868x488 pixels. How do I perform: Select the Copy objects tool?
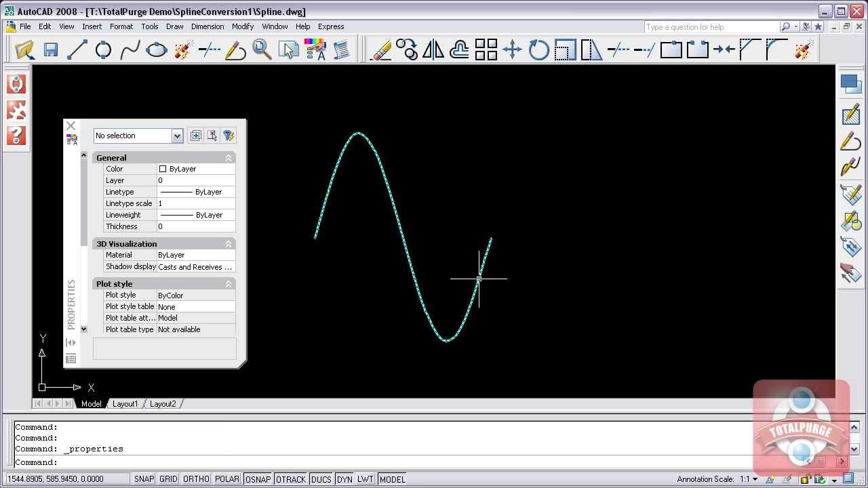pyautogui.click(x=407, y=49)
